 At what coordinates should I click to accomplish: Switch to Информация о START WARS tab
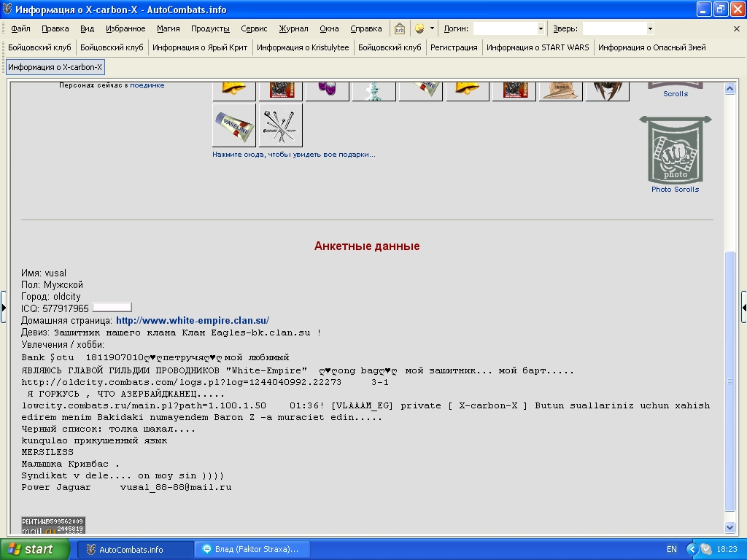pyautogui.click(x=538, y=47)
